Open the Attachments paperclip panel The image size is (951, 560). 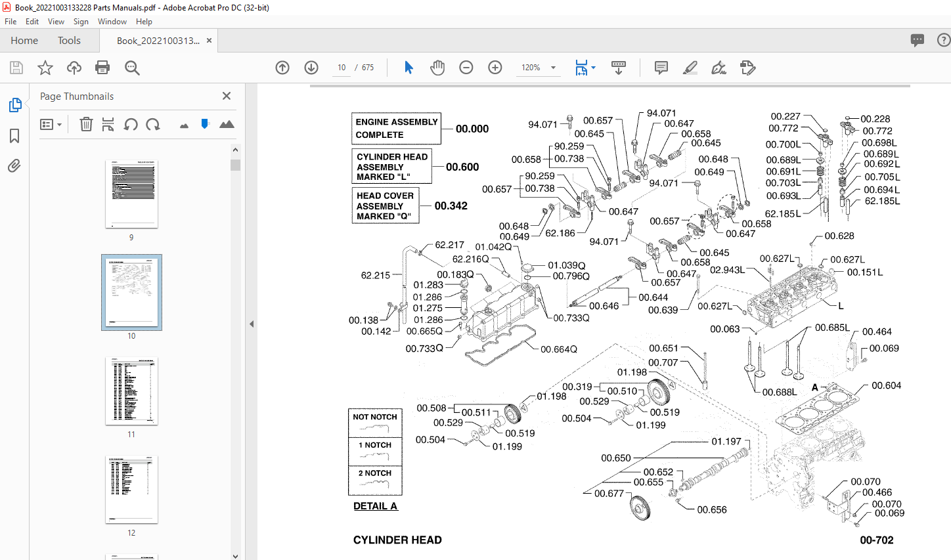pos(14,165)
